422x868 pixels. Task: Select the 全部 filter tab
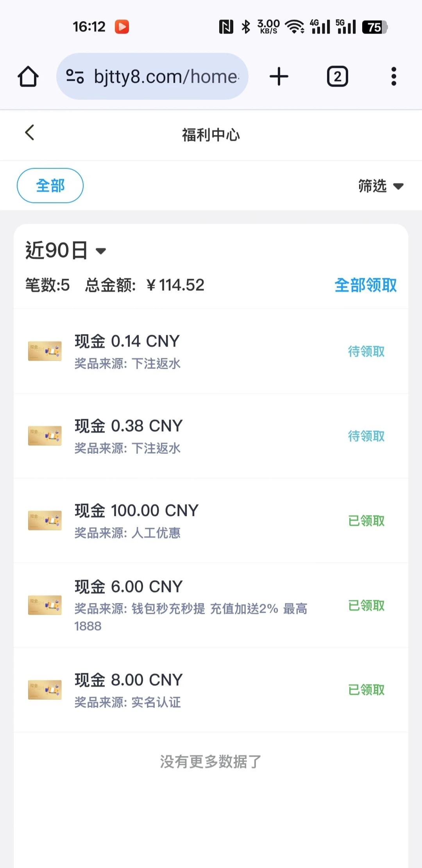click(50, 186)
